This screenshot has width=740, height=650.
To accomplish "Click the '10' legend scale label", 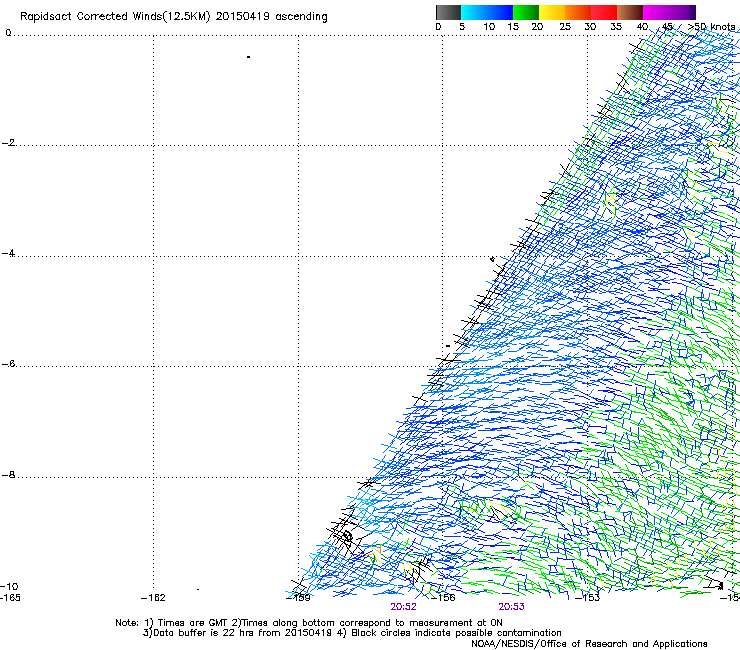I will (x=489, y=27).
